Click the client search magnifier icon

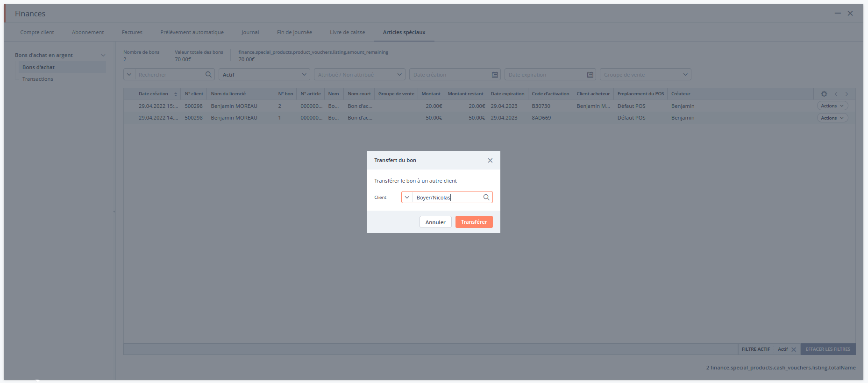coord(486,197)
